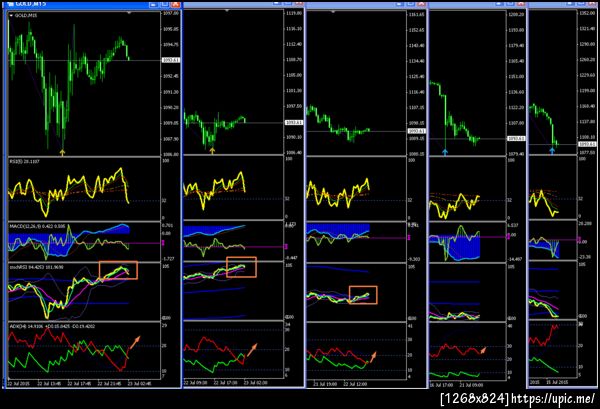Select the RSI(5) indicator label in GOLD,M15
This screenshot has width=600, height=409.
tap(24, 161)
